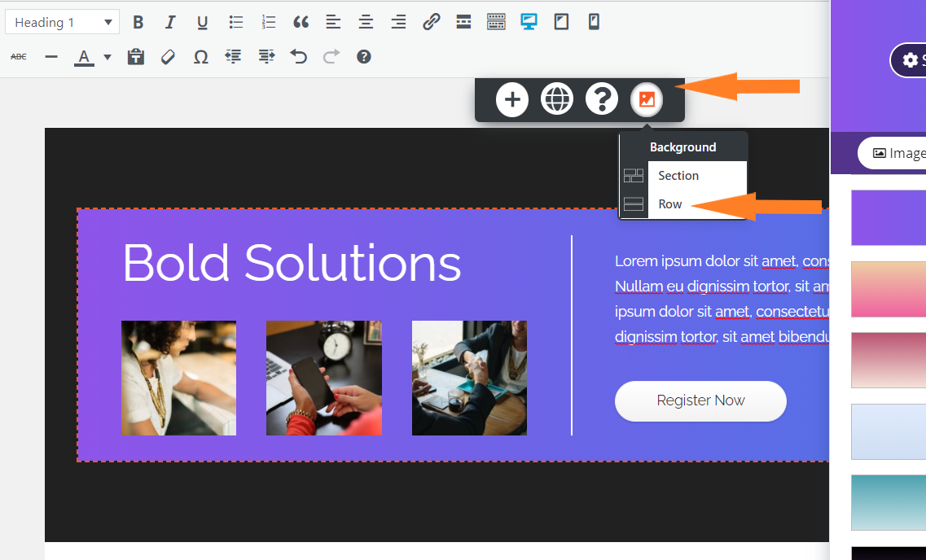Click the insert link icon
The image size is (926, 560).
coord(431,22)
